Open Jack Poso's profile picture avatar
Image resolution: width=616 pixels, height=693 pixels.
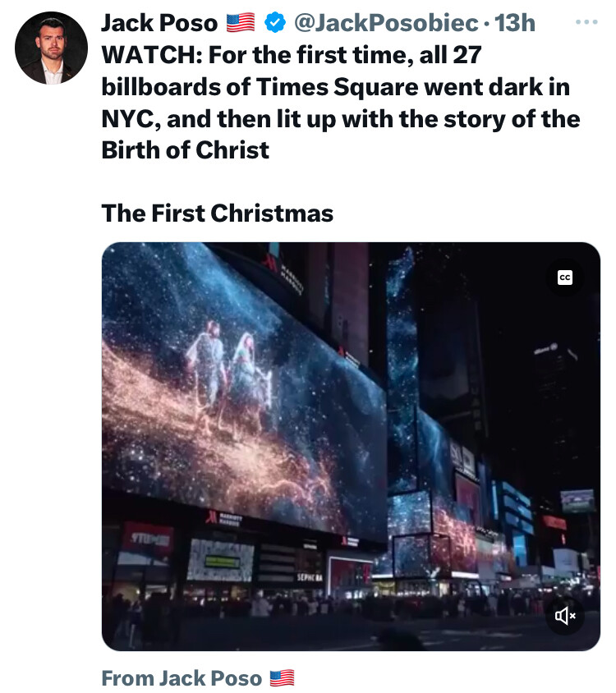pyautogui.click(x=51, y=48)
